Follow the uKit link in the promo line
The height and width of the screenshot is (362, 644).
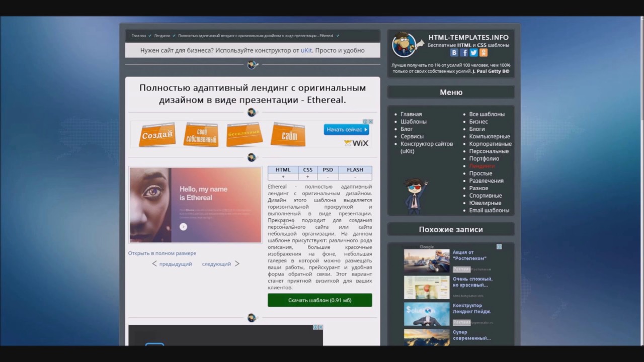306,50
